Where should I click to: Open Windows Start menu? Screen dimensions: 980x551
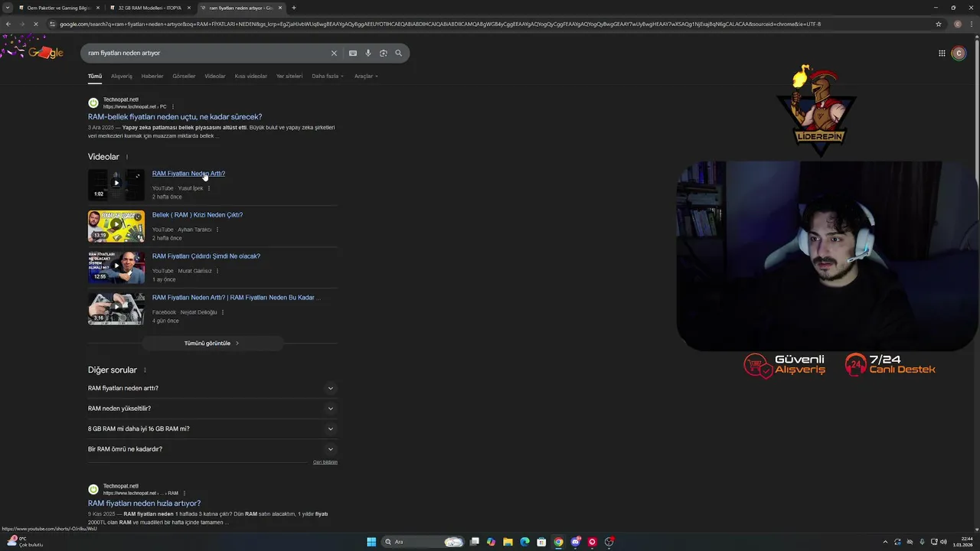click(x=371, y=542)
